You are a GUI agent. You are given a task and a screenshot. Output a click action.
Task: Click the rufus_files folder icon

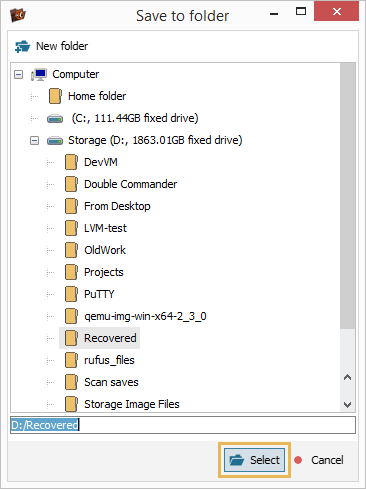pyautogui.click(x=71, y=360)
